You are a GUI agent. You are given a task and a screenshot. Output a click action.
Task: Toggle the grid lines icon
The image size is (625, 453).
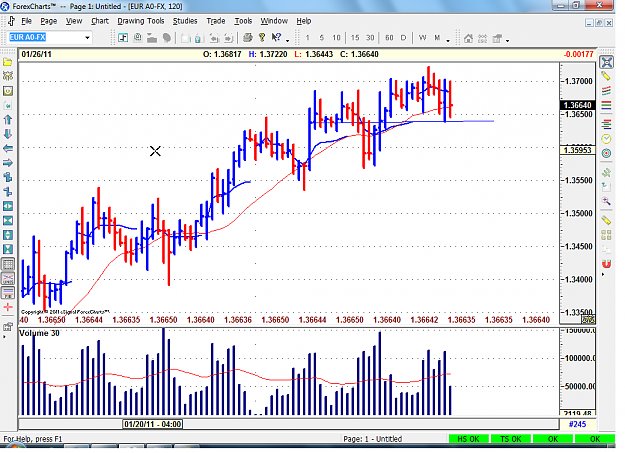pyautogui.click(x=8, y=264)
